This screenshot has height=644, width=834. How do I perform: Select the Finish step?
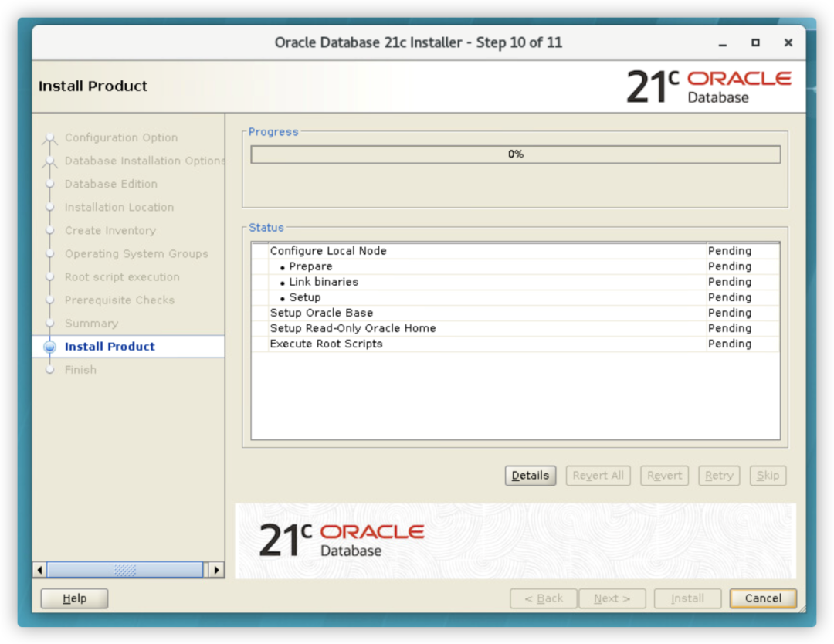coord(80,370)
